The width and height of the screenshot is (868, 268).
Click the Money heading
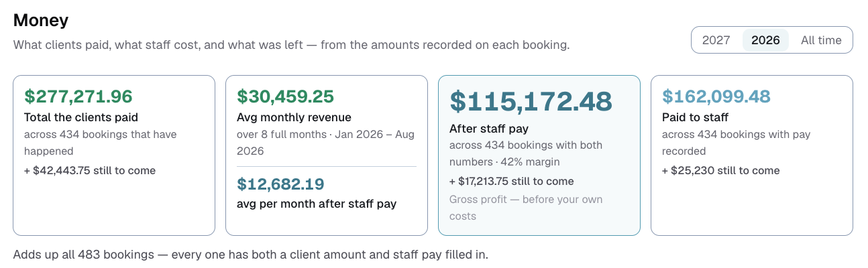point(41,20)
